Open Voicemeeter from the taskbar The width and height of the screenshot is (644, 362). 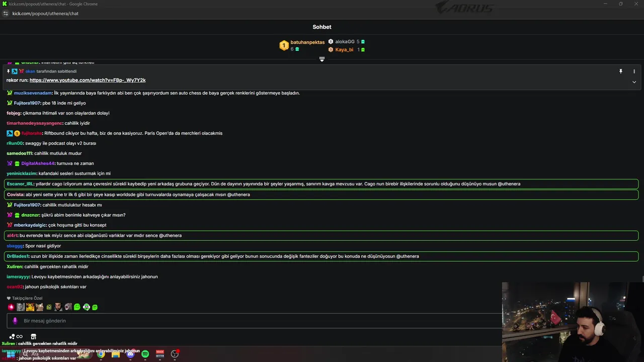point(159,354)
